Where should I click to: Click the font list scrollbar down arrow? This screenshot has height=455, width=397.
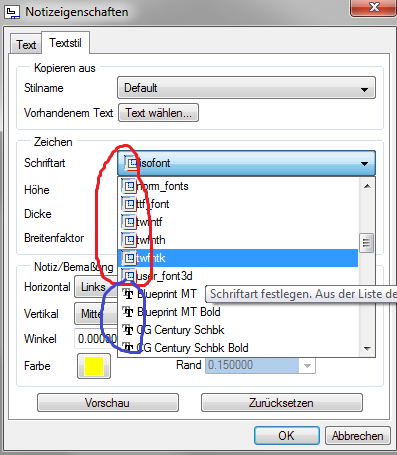(367, 349)
